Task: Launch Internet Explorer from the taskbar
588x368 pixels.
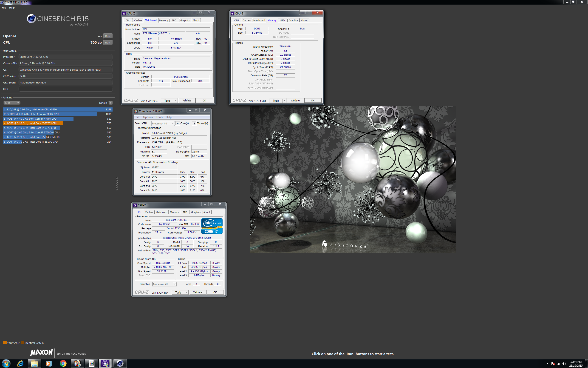Action: pos(20,363)
